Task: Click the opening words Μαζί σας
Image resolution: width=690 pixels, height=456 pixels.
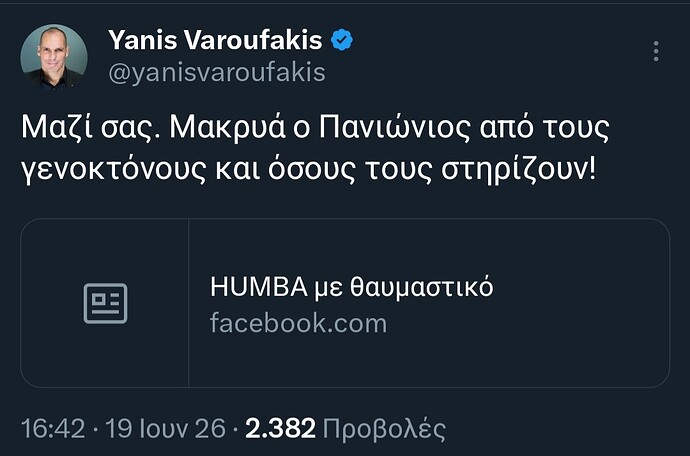Action: [91, 128]
